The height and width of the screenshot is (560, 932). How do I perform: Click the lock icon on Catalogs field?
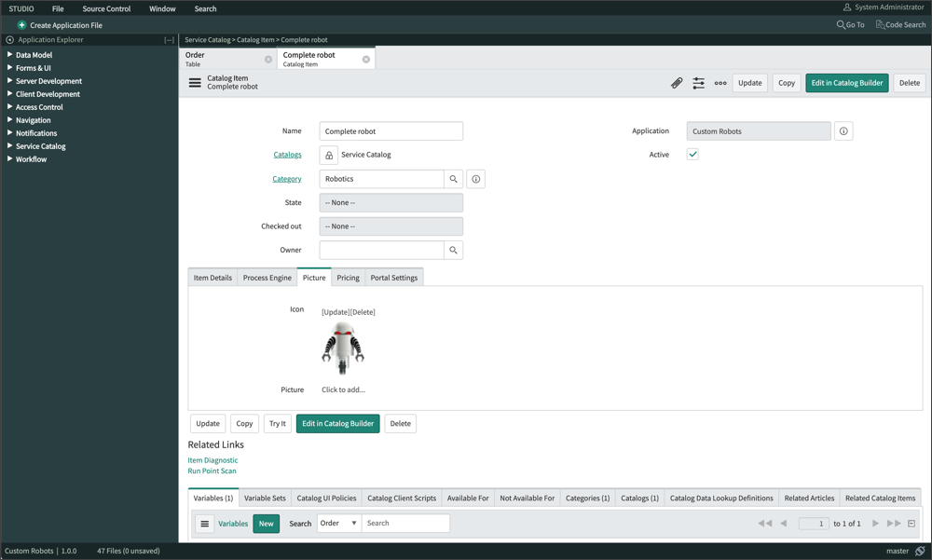click(328, 155)
